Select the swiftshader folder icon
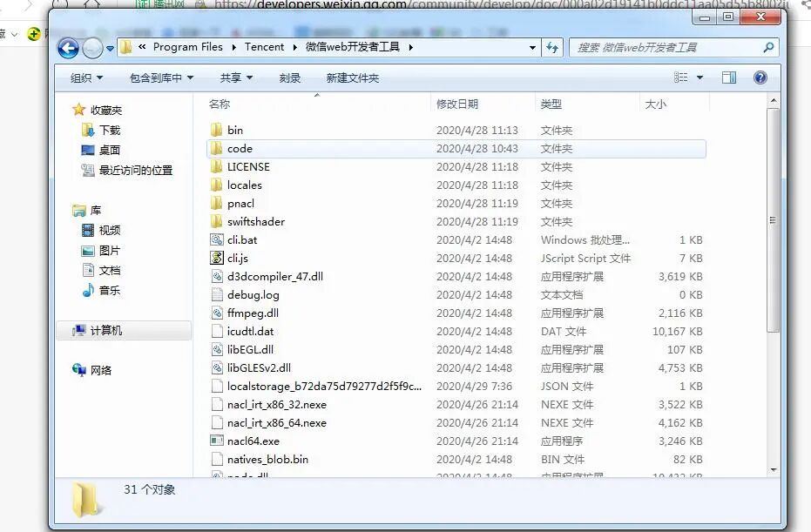The height and width of the screenshot is (532, 811). (216, 221)
